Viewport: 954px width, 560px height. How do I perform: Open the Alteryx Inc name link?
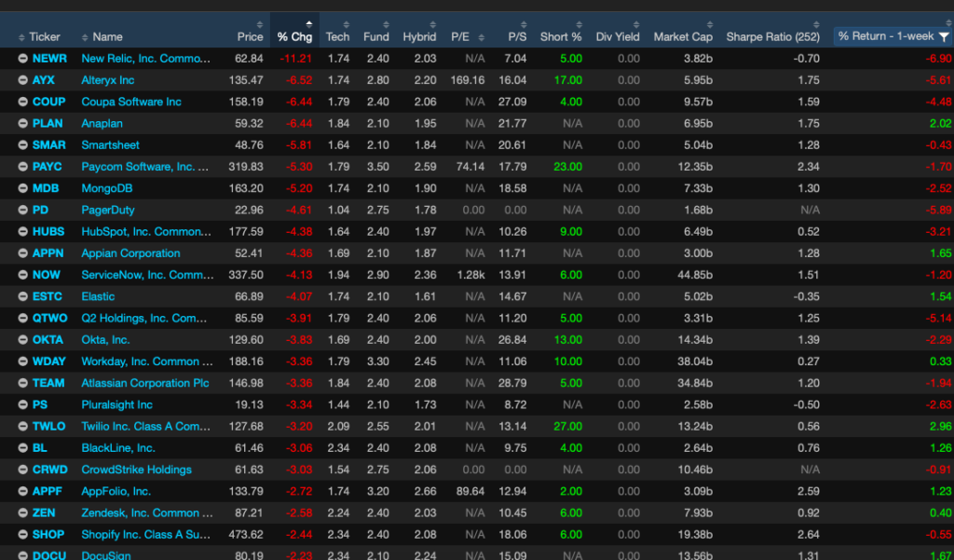point(108,80)
